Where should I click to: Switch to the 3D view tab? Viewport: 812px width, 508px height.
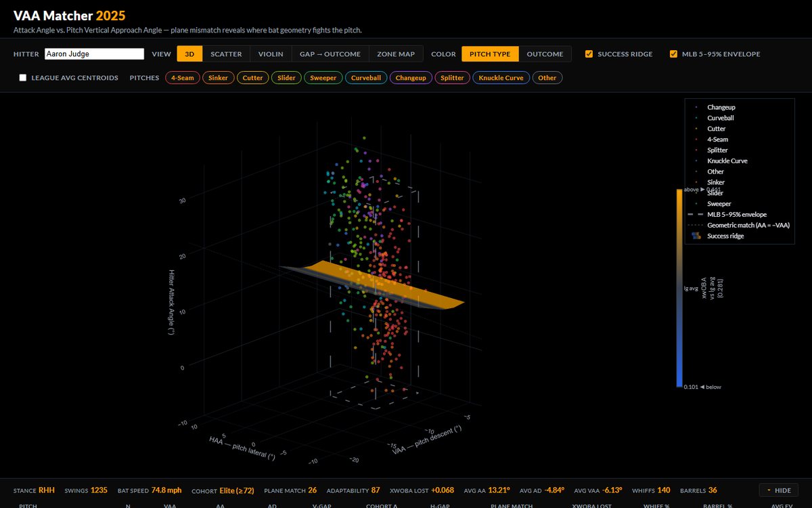pyautogui.click(x=189, y=54)
